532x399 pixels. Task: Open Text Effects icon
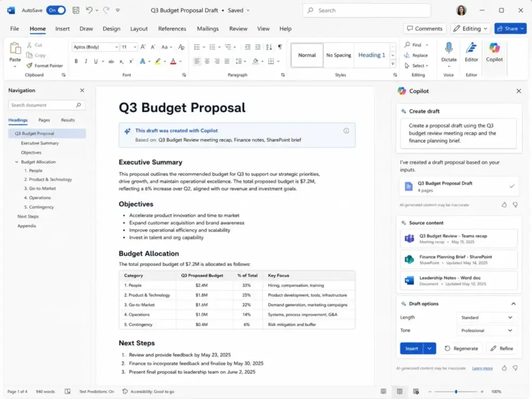point(142,61)
